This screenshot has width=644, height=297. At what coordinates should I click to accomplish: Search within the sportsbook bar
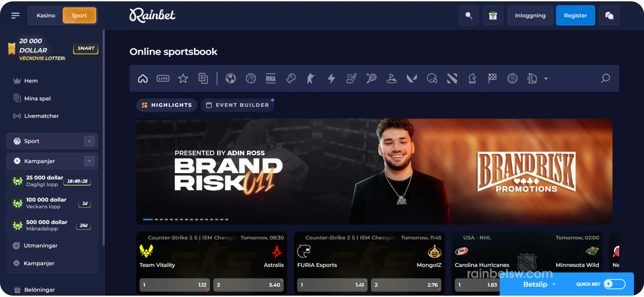[x=605, y=79]
